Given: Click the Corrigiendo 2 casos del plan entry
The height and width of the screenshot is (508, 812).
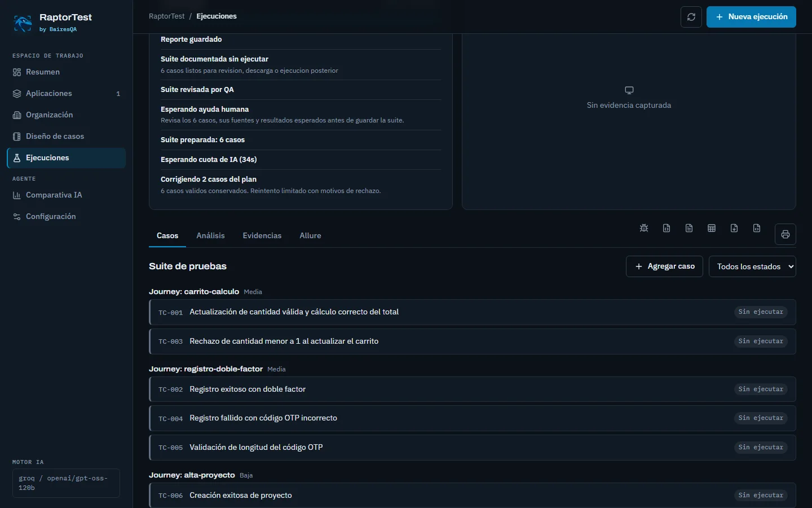Looking at the screenshot, I should (301, 185).
